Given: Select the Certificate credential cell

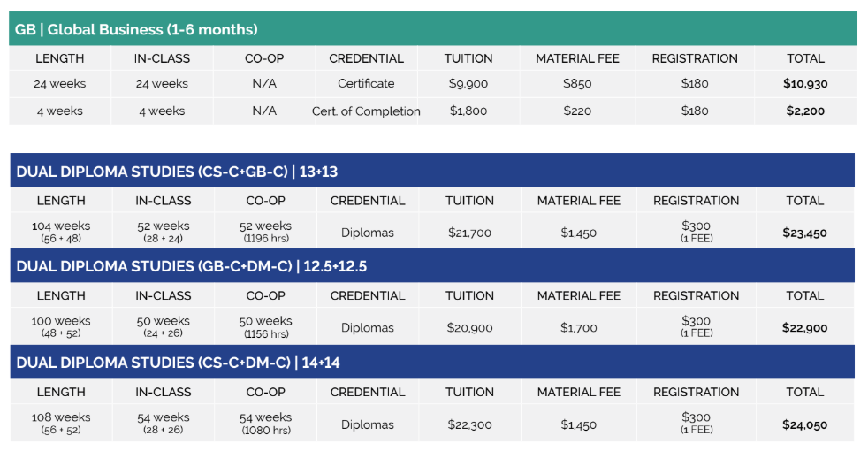Looking at the screenshot, I should [x=366, y=84].
